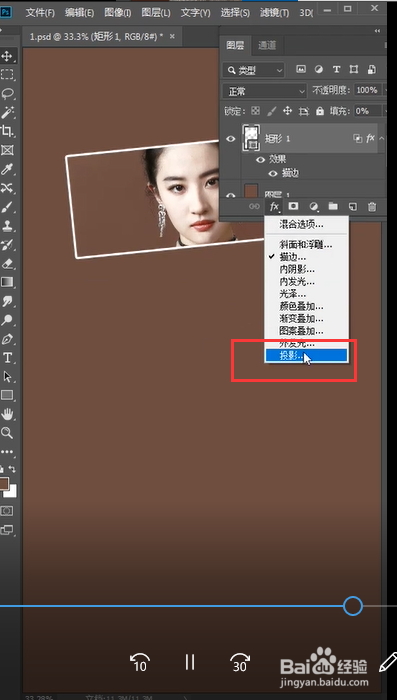This screenshot has height=700, width=397.
Task: Collapse the 矩形 1 layer effects
Action: pyautogui.click(x=382, y=138)
